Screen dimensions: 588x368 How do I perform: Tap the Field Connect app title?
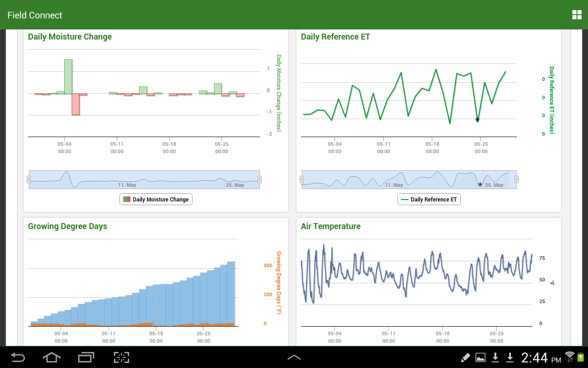pos(35,15)
